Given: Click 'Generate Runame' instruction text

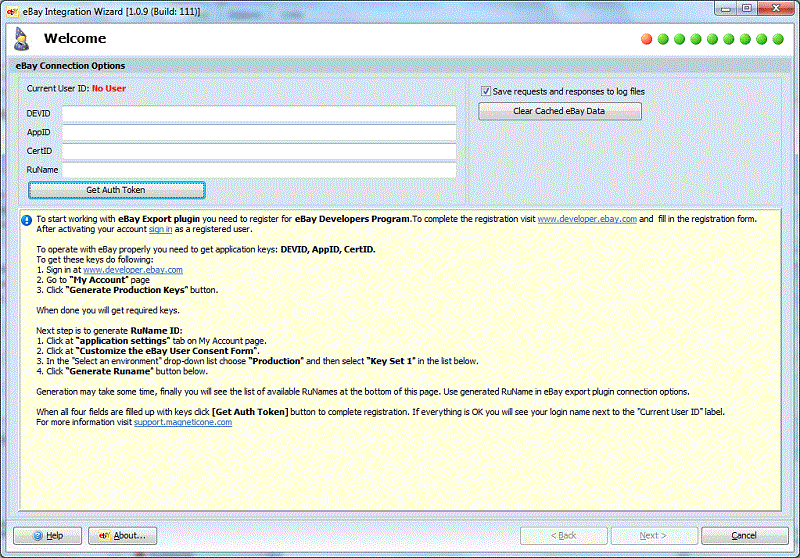Looking at the screenshot, I should 110,371.
